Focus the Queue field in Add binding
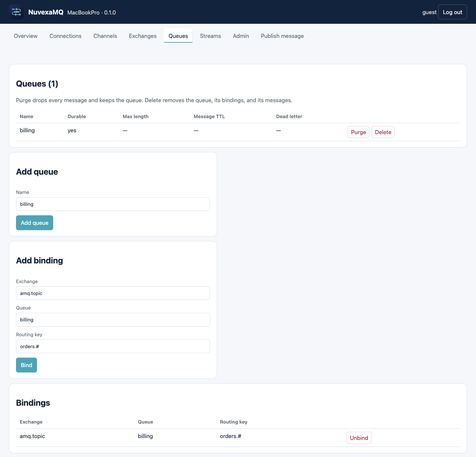Image resolution: width=476 pixels, height=457 pixels. pyautogui.click(x=113, y=320)
